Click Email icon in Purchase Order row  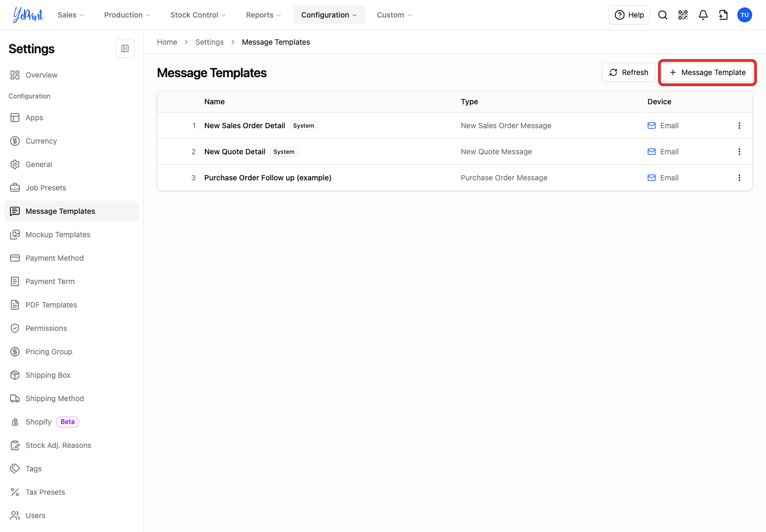point(652,178)
